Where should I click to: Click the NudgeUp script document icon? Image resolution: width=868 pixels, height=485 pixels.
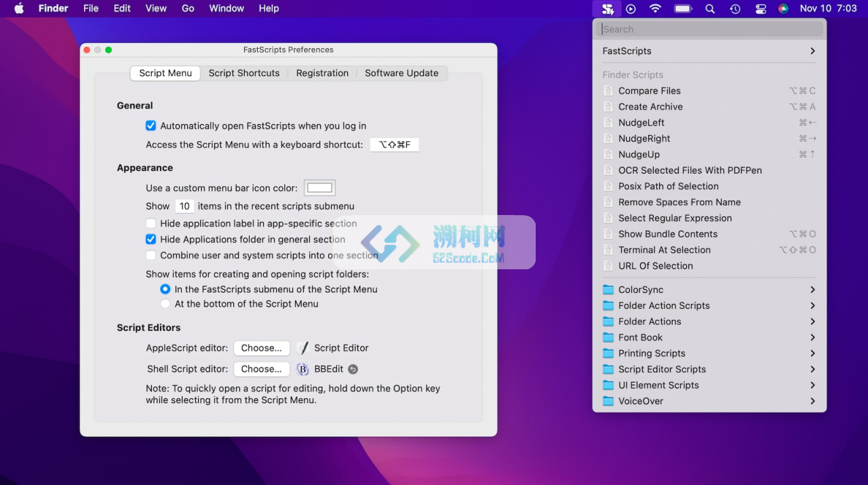pos(608,155)
